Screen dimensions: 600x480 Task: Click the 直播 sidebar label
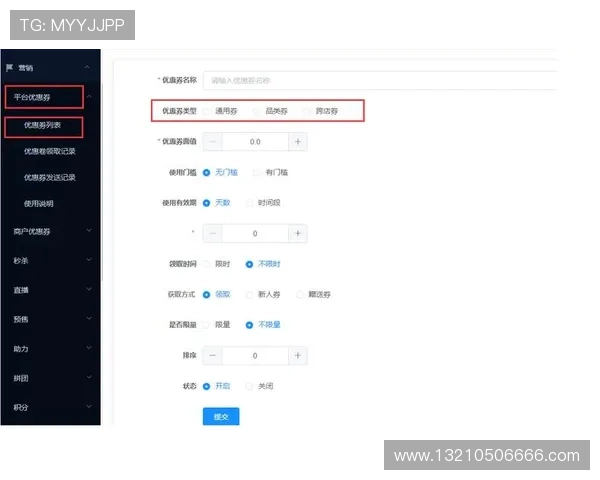(21, 290)
